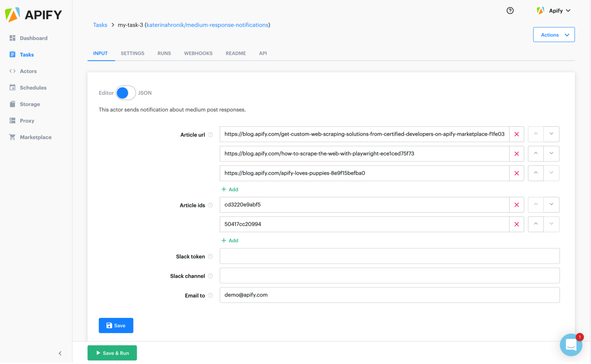Viewport: 591px width, 364px height.
Task: Move the marketplace URL row down
Action: [551, 134]
